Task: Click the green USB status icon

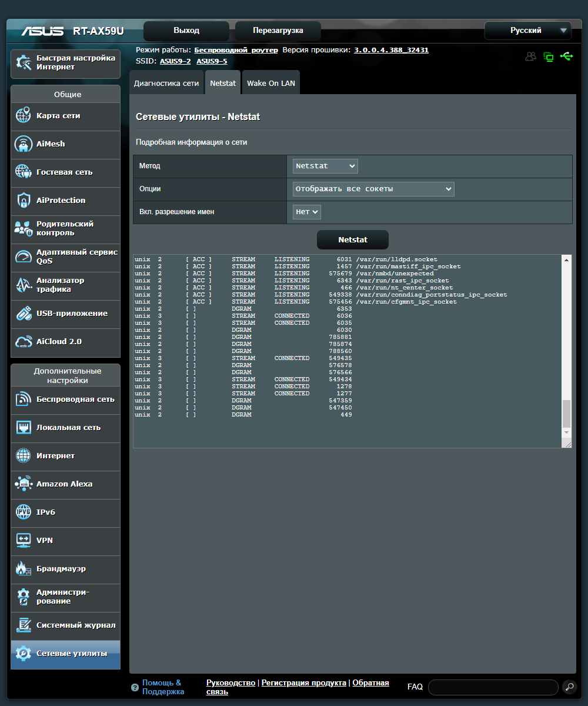Action: tap(566, 56)
